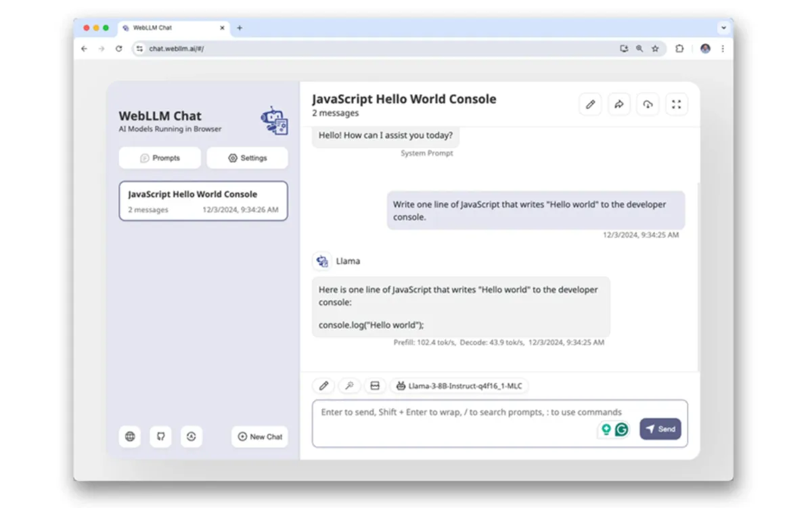This screenshot has height=508, width=812.
Task: Toggle the green lightbulb suggestion icon
Action: (x=605, y=429)
